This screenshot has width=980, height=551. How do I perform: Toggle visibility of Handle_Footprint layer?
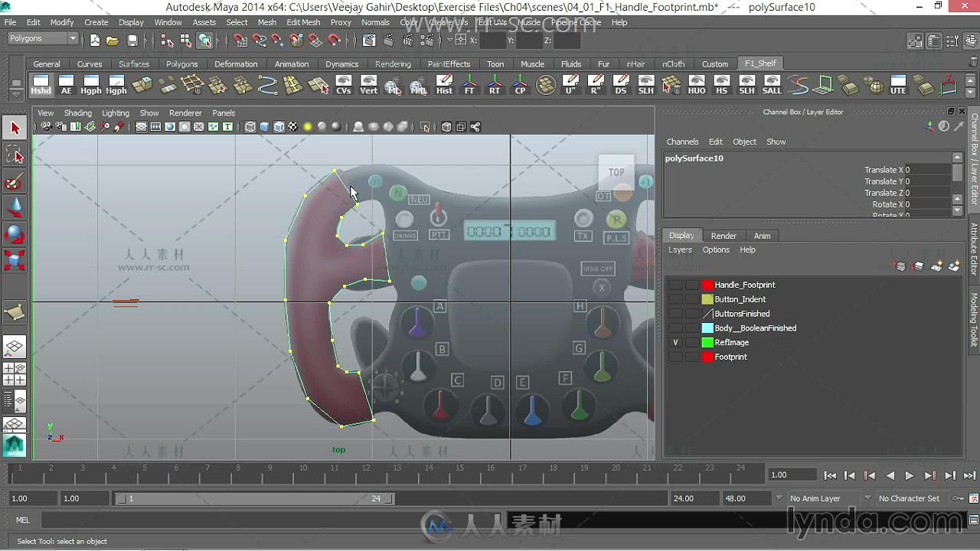pos(675,285)
